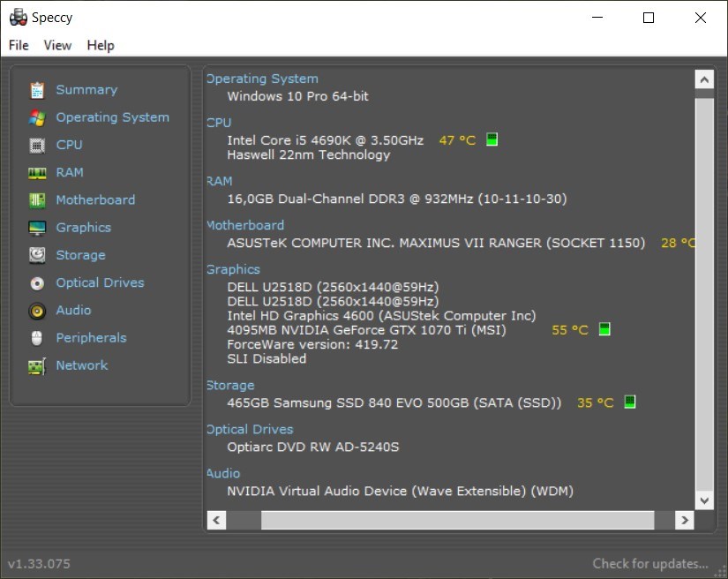This screenshot has width=728, height=579.
Task: Click the Peripherals mouse icon
Action: (x=37, y=338)
